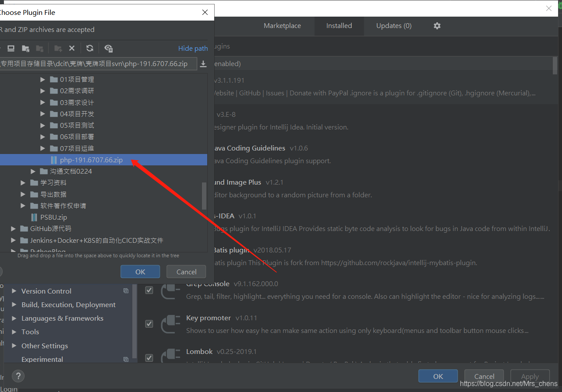Screen dimensions: 562x392
Task: Expand Tools settings node
Action: pyautogui.click(x=14, y=332)
